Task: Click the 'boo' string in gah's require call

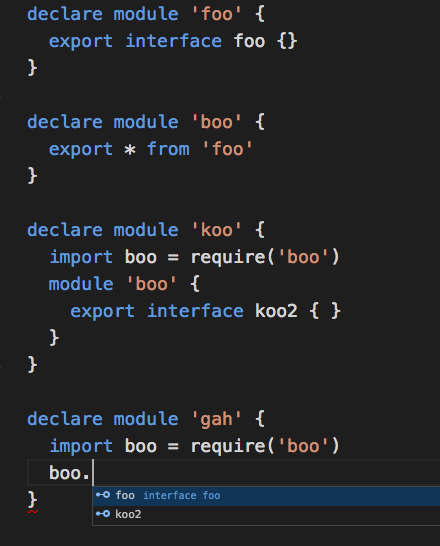Action: coord(303,446)
